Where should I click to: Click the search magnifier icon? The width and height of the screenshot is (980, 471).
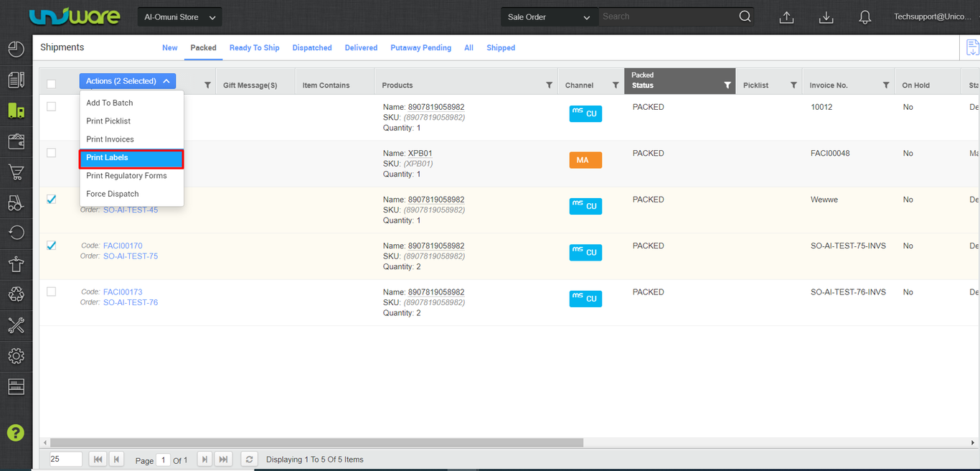745,17
